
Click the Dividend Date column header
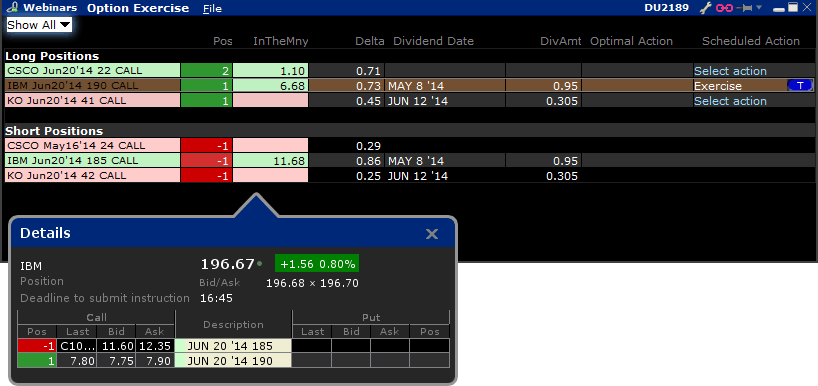(434, 41)
